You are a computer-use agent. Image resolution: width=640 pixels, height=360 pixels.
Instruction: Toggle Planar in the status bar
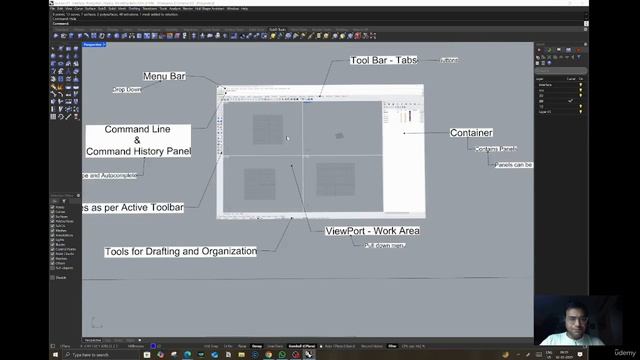(242, 346)
